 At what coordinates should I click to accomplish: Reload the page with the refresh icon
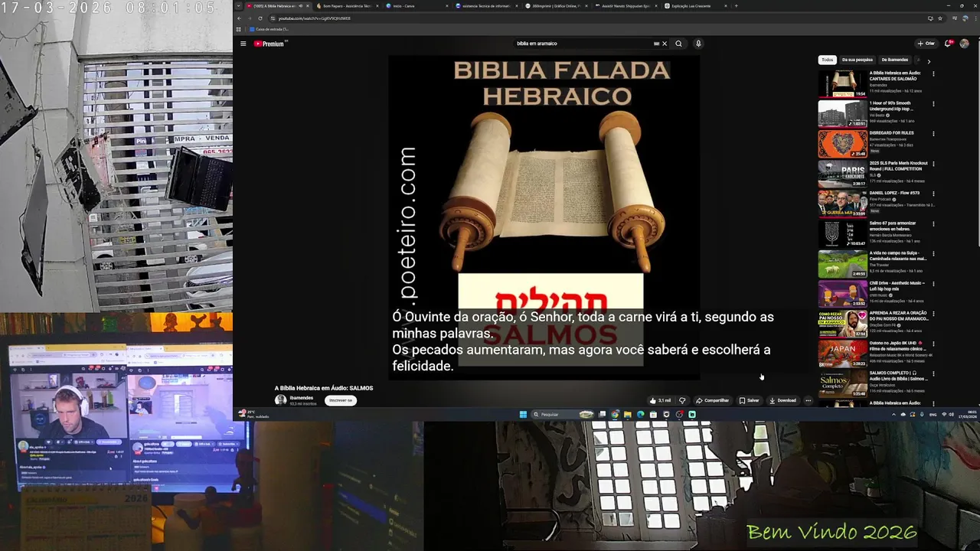(260, 18)
